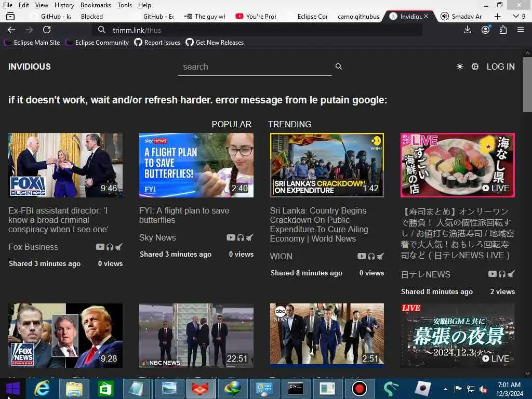Click the Invidious search field

pyautogui.click(x=255, y=67)
